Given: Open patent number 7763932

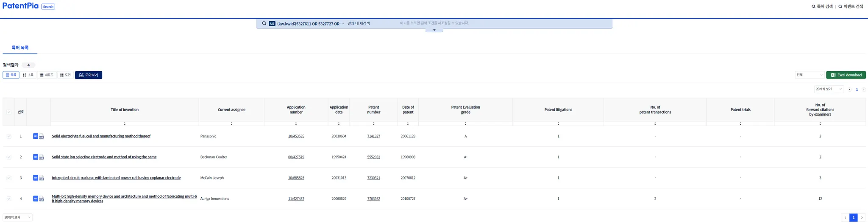Looking at the screenshot, I should tap(373, 199).
